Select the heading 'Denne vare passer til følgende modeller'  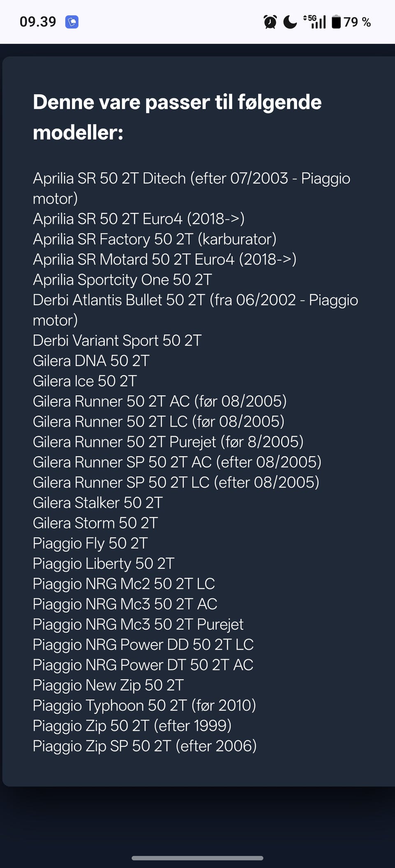point(177,117)
